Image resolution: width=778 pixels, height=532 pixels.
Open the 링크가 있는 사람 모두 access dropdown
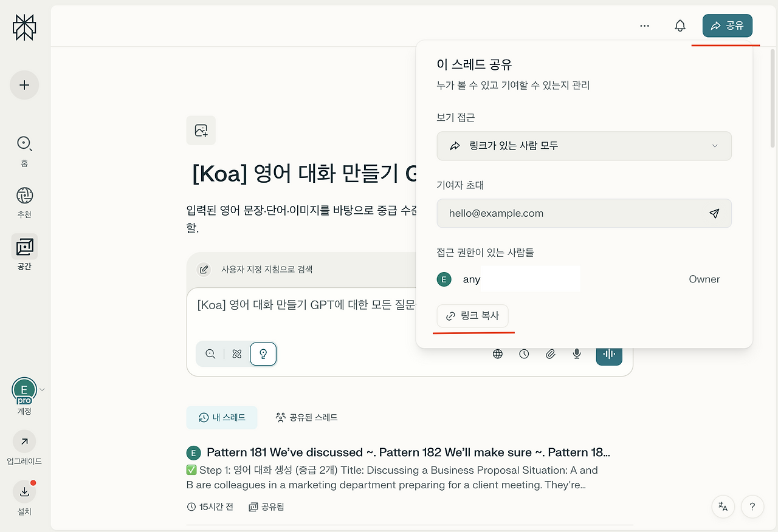click(583, 146)
